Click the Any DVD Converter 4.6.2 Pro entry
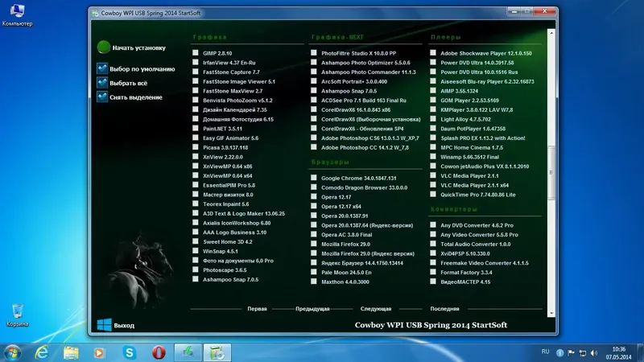The image size is (644, 362). (x=477, y=225)
